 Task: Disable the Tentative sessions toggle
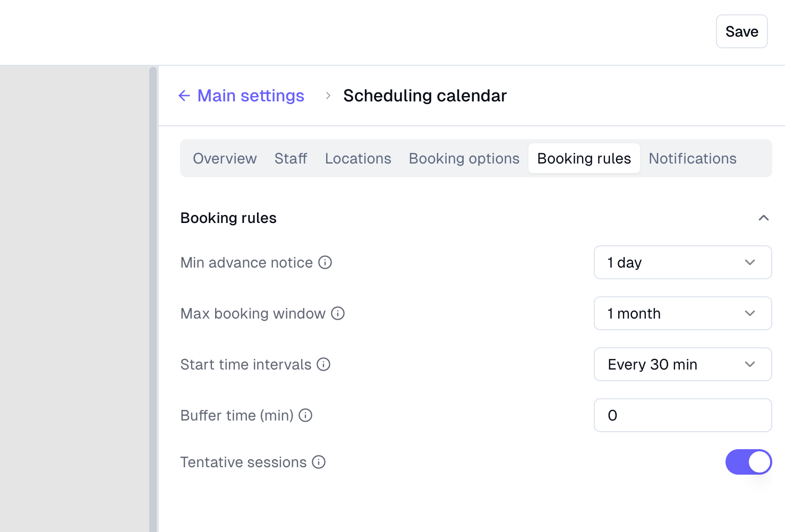click(748, 462)
